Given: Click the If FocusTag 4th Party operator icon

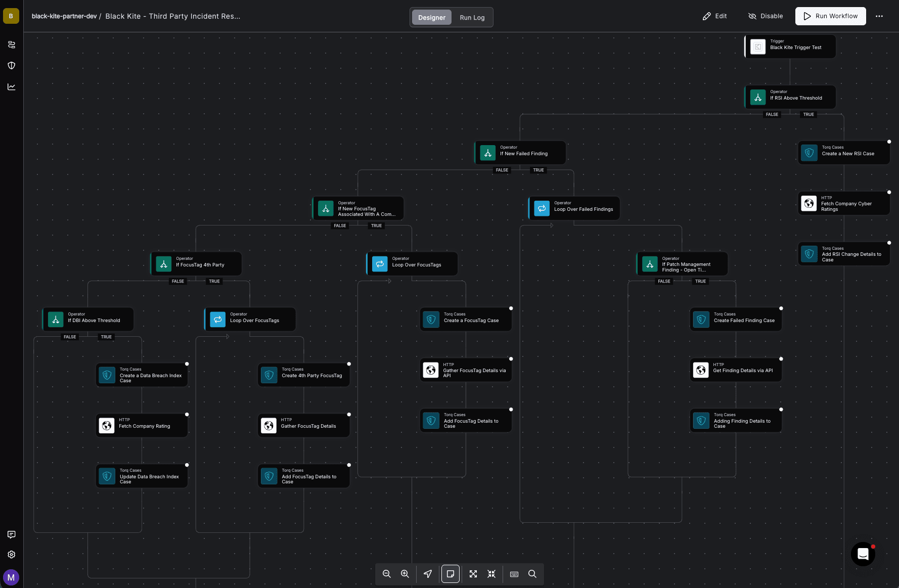Looking at the screenshot, I should point(164,264).
